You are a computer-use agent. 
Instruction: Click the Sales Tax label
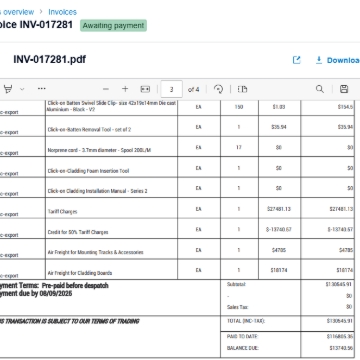click(238, 307)
